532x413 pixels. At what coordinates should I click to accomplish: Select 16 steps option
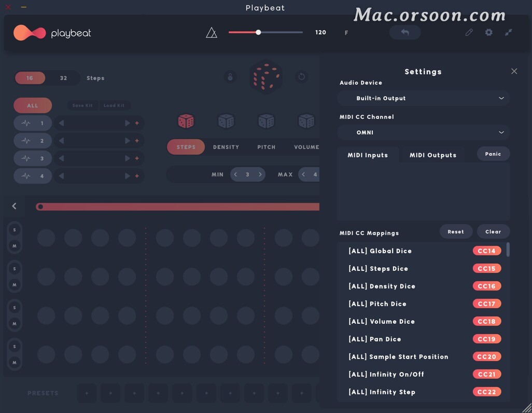tap(30, 78)
